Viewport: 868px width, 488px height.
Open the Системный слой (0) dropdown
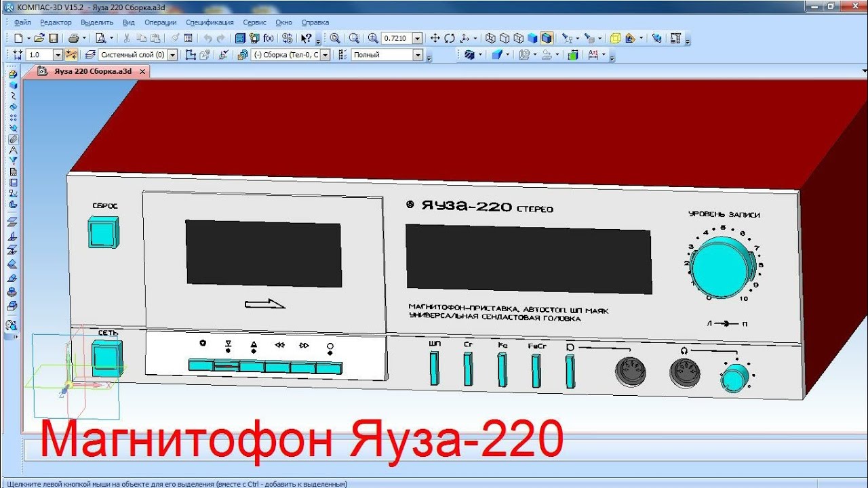click(172, 55)
